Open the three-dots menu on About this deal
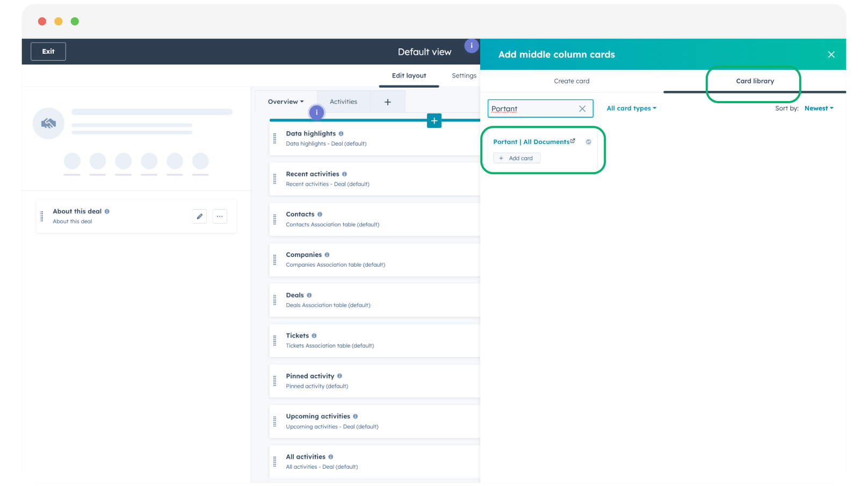Screen dimensions: 868x486 pyautogui.click(x=220, y=216)
